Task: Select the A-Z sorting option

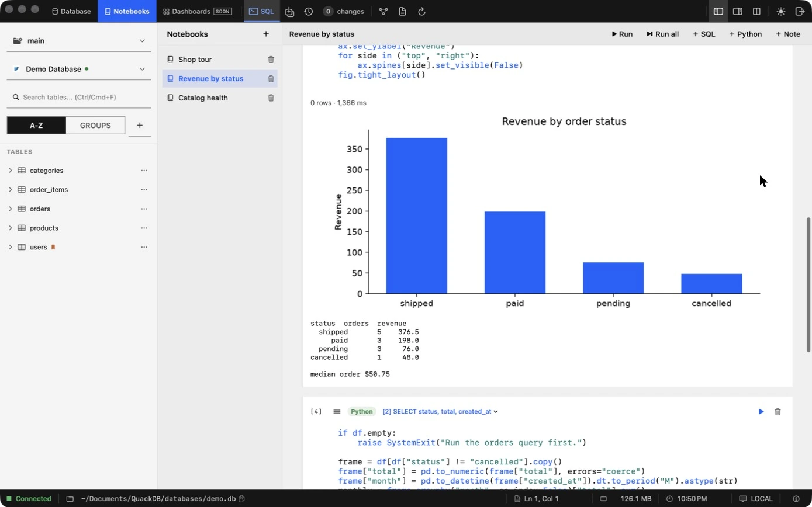Action: (x=36, y=125)
